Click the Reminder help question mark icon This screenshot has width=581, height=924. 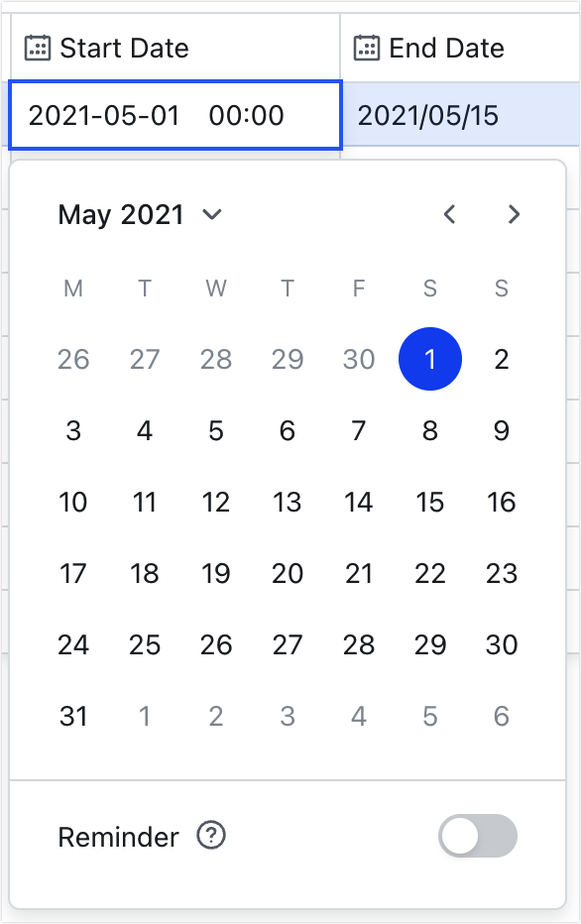212,836
